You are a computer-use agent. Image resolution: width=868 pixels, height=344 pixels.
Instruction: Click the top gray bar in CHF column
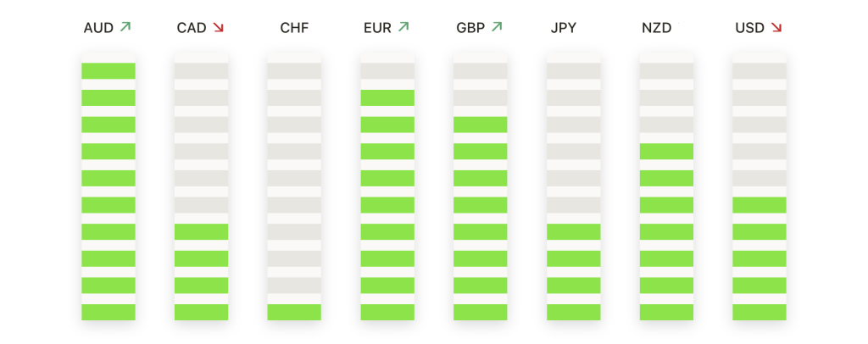(x=294, y=71)
